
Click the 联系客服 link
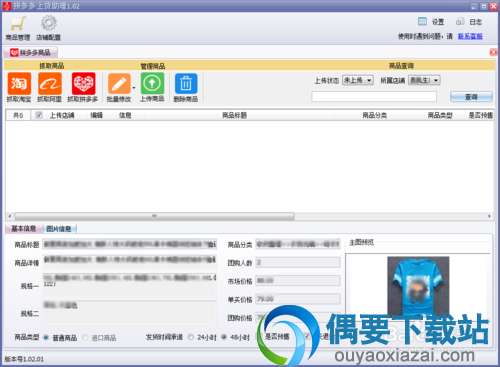tap(470, 36)
